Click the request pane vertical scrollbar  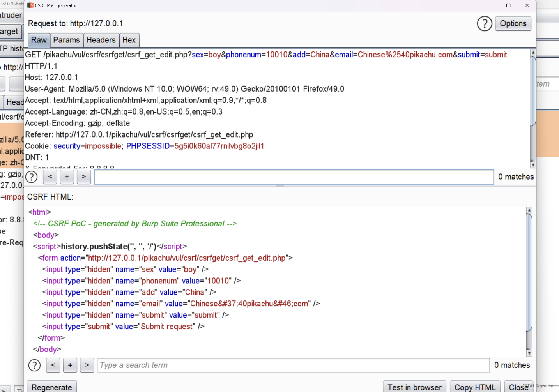coord(533,90)
